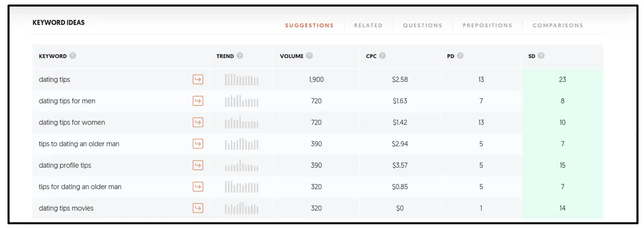644x228 pixels.
Task: Switch to the Related tab
Action: click(368, 25)
